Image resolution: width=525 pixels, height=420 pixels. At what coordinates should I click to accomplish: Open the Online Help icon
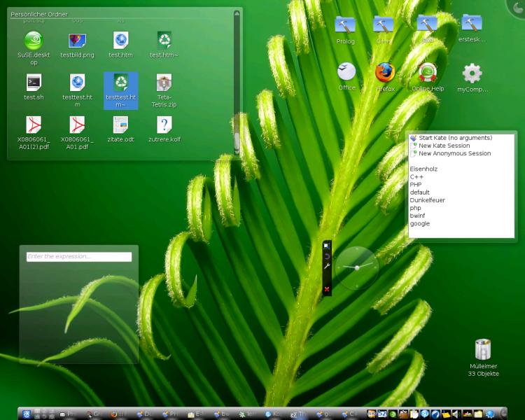coord(428,73)
